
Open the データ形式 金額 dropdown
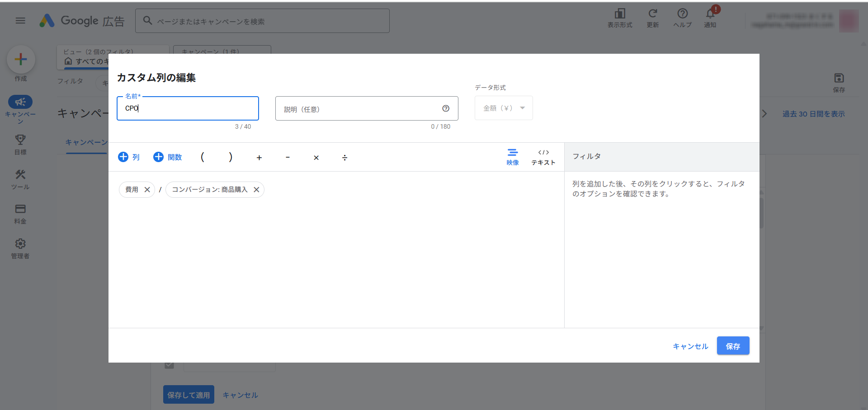click(504, 108)
